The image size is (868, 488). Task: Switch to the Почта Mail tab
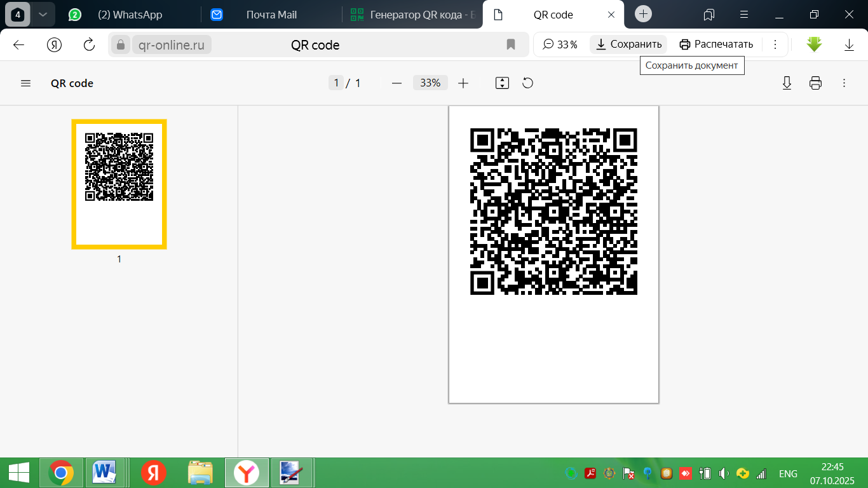tap(271, 15)
